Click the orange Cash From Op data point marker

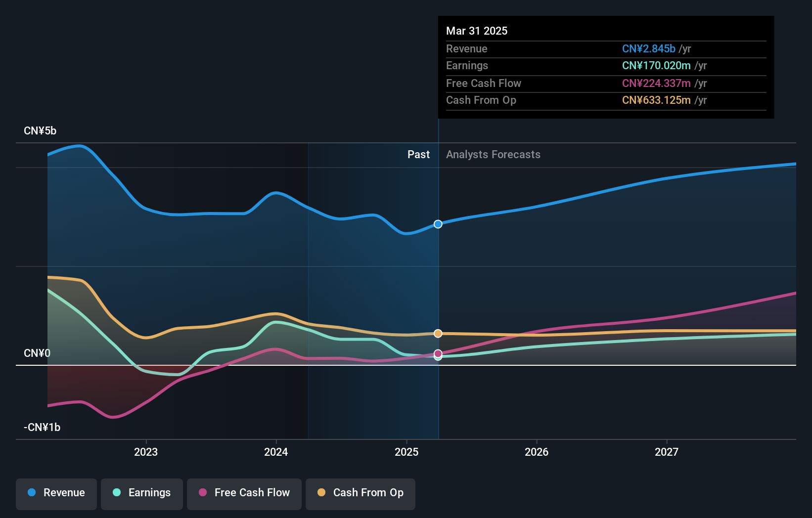point(438,334)
